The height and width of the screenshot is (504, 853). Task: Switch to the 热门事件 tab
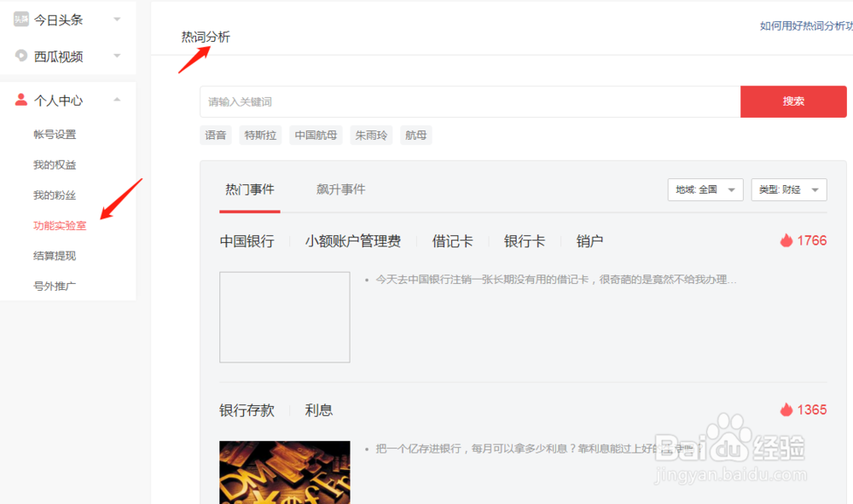point(250,189)
